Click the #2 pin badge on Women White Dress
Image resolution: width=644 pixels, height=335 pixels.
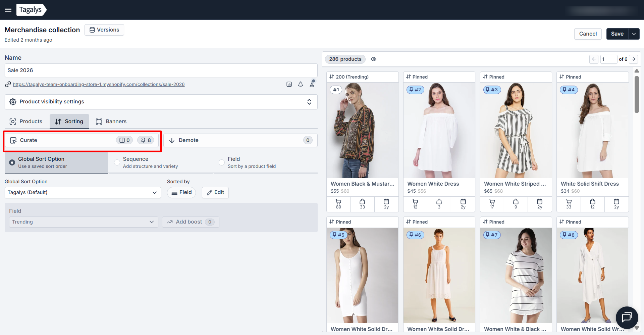point(416,90)
